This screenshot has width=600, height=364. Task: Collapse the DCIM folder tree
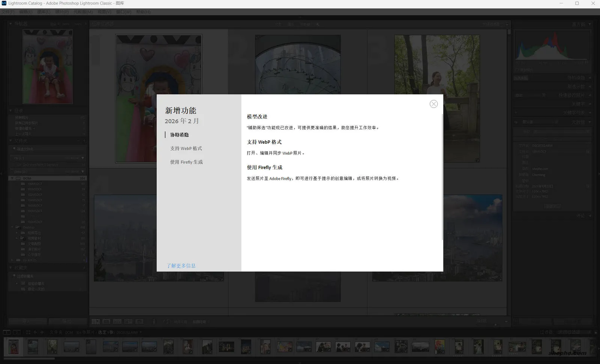click(x=12, y=178)
